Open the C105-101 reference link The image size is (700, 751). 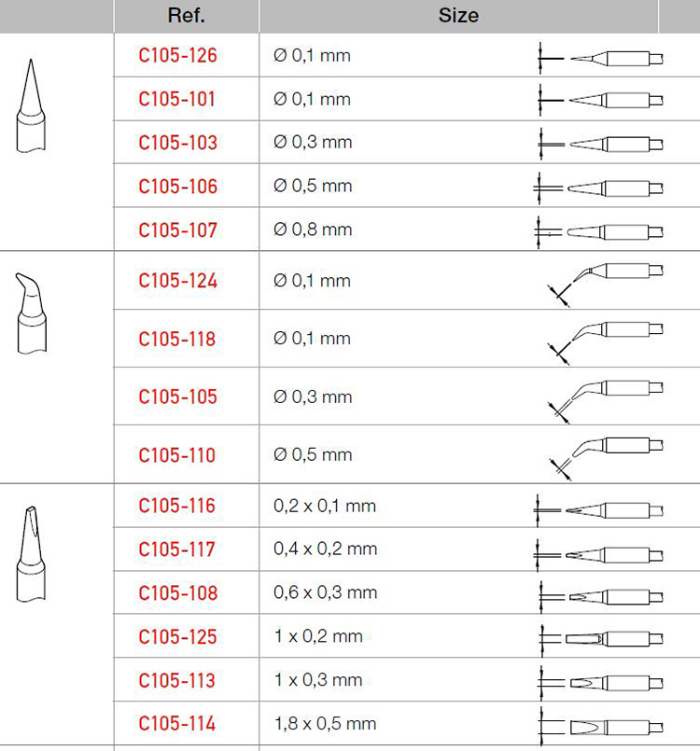pyautogui.click(x=178, y=99)
